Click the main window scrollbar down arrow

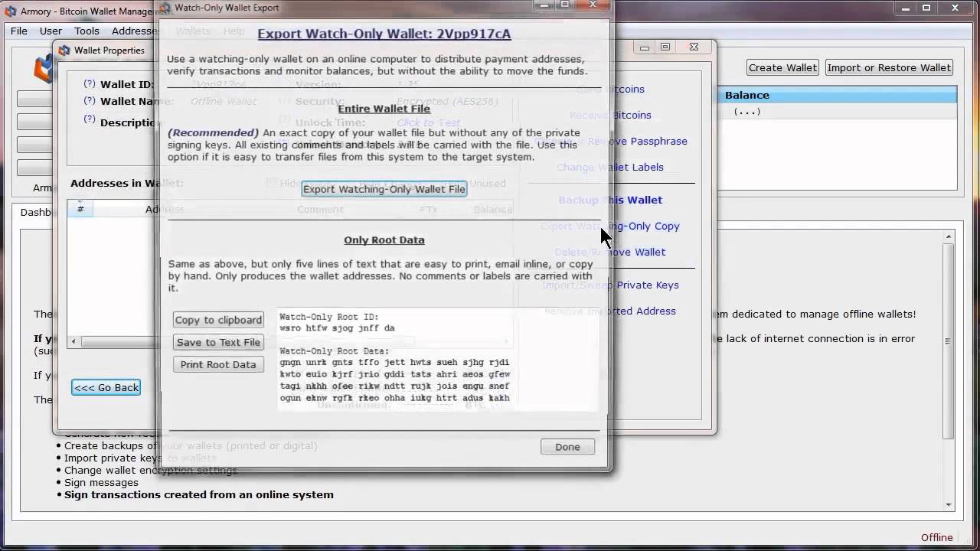948,505
